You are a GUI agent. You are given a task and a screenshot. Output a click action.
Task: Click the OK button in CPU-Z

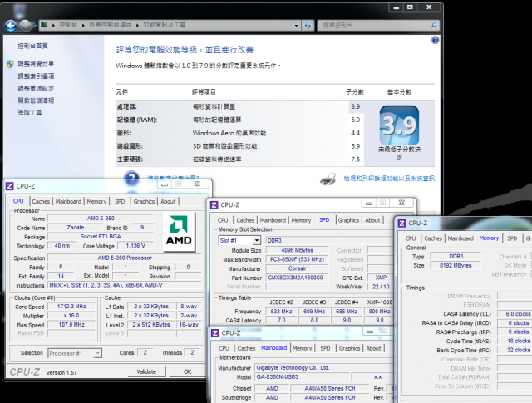[188, 371]
